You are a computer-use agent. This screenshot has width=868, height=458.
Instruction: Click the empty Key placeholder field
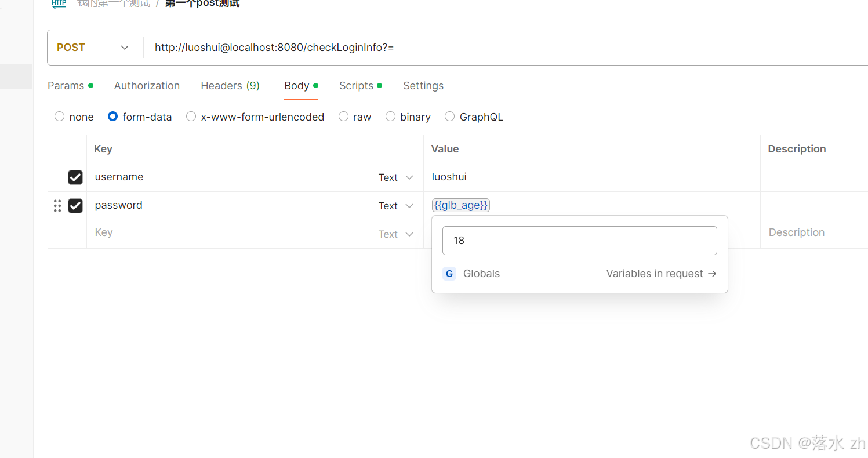(x=228, y=234)
